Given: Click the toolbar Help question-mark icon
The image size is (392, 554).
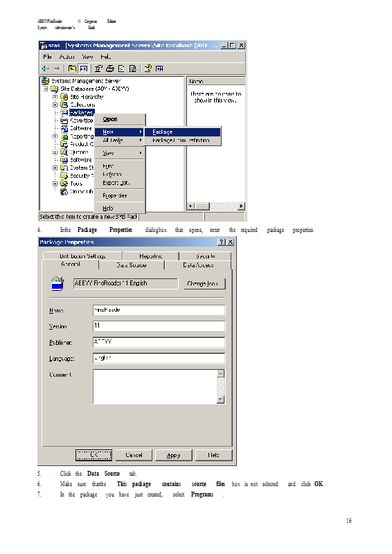Looking at the screenshot, I should [x=148, y=68].
